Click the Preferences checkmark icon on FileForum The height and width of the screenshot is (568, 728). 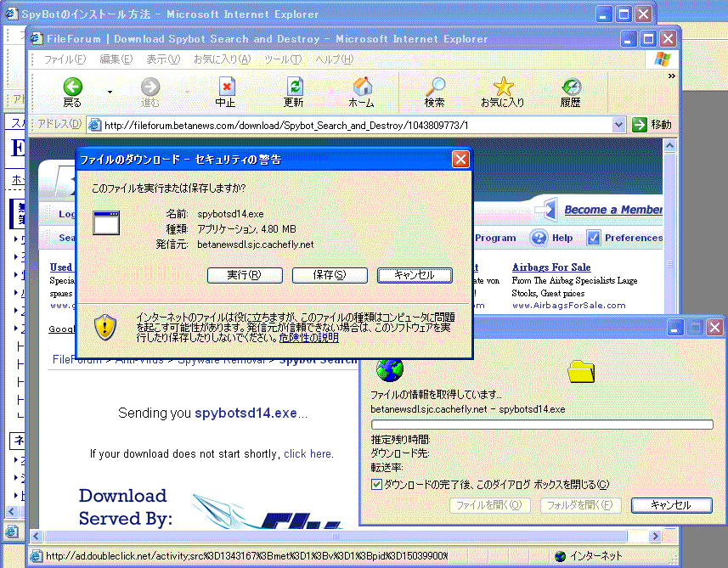593,238
